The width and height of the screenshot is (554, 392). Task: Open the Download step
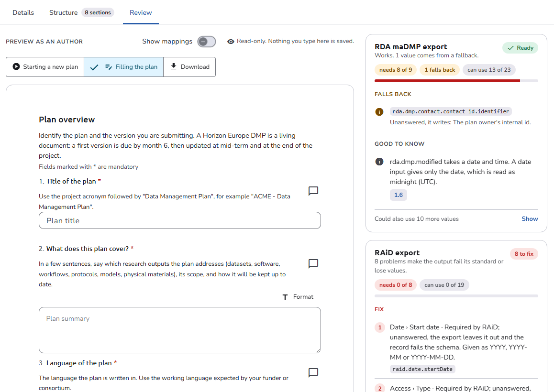click(x=189, y=67)
